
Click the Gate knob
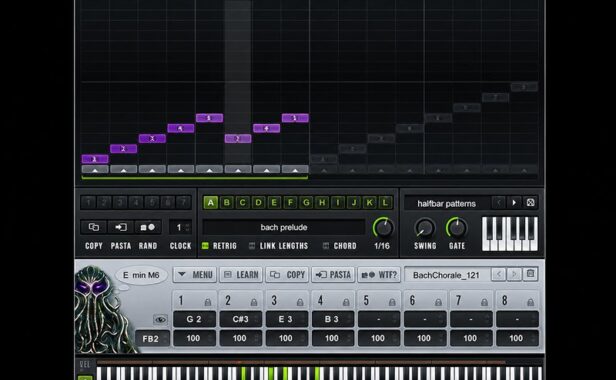tap(456, 228)
